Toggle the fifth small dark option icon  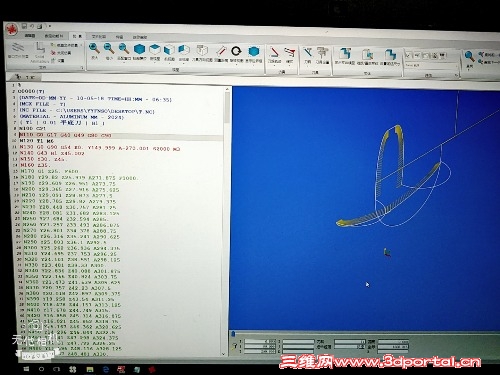tap(443, 56)
